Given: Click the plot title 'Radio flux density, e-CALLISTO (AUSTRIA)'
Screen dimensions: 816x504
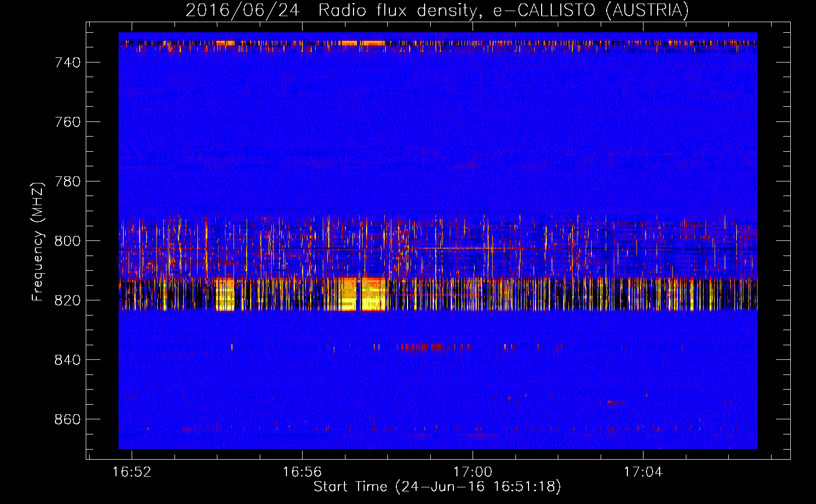Looking at the screenshot, I should [503, 11].
